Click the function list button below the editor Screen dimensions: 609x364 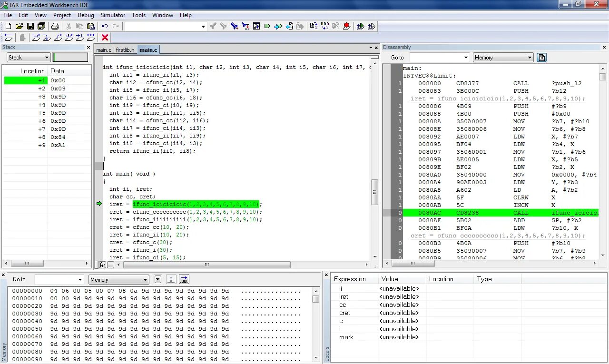coord(102,265)
